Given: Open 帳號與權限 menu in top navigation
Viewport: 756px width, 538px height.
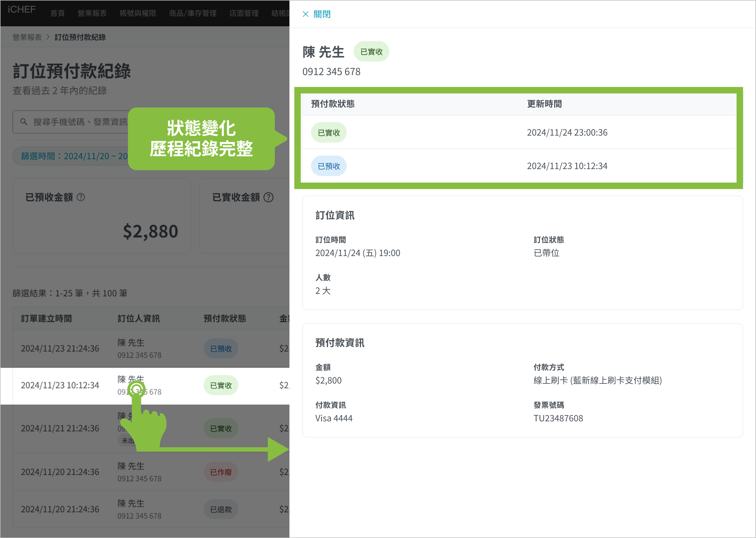Looking at the screenshot, I should (x=138, y=13).
